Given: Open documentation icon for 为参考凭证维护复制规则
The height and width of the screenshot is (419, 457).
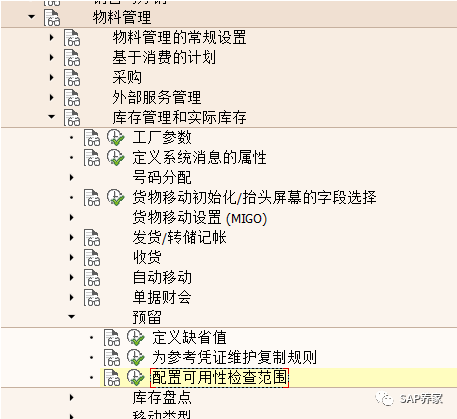Looking at the screenshot, I should click(x=112, y=358).
